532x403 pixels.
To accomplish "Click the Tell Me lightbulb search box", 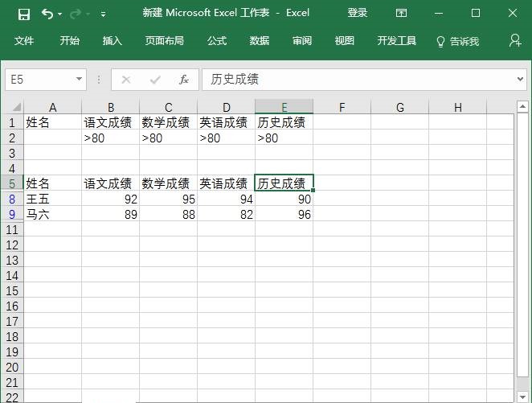I will [458, 41].
